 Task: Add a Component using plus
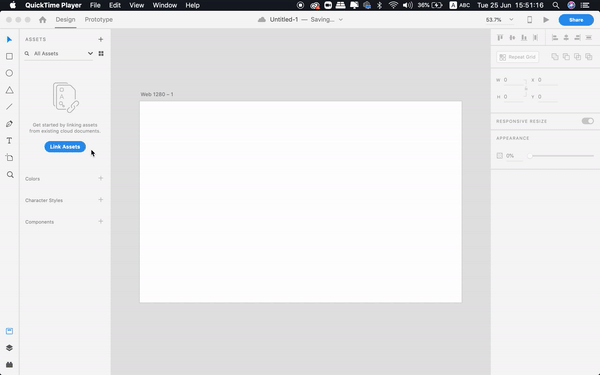click(101, 221)
